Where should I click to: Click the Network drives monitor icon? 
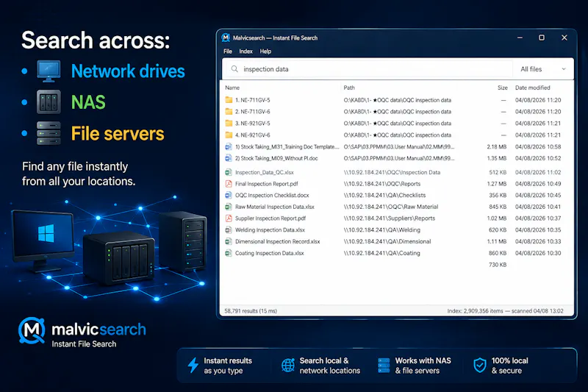click(x=49, y=71)
